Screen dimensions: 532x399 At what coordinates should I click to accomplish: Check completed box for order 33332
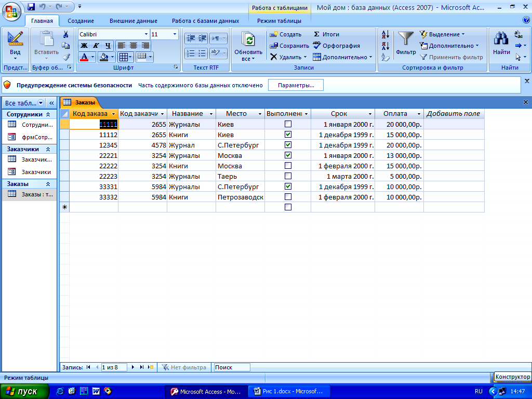pos(288,197)
